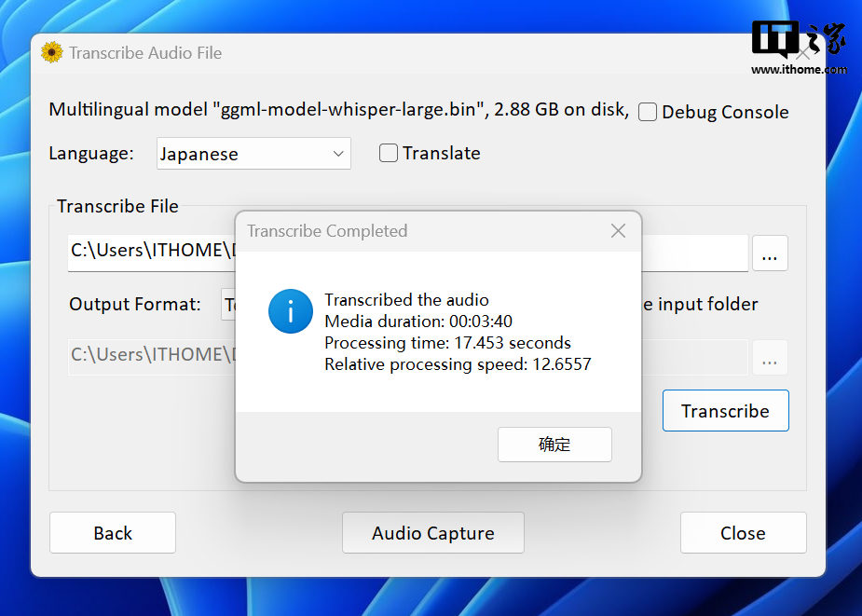Click the Close button at bottom right
The height and width of the screenshot is (616, 862).
coord(743,533)
